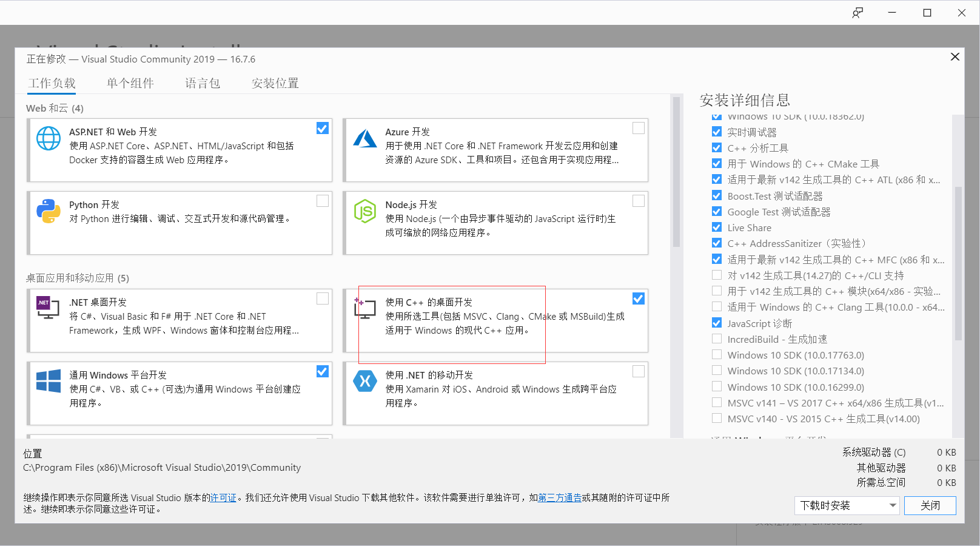The width and height of the screenshot is (980, 546).
Task: Click the .NET desktop development icon
Action: [x=47, y=308]
